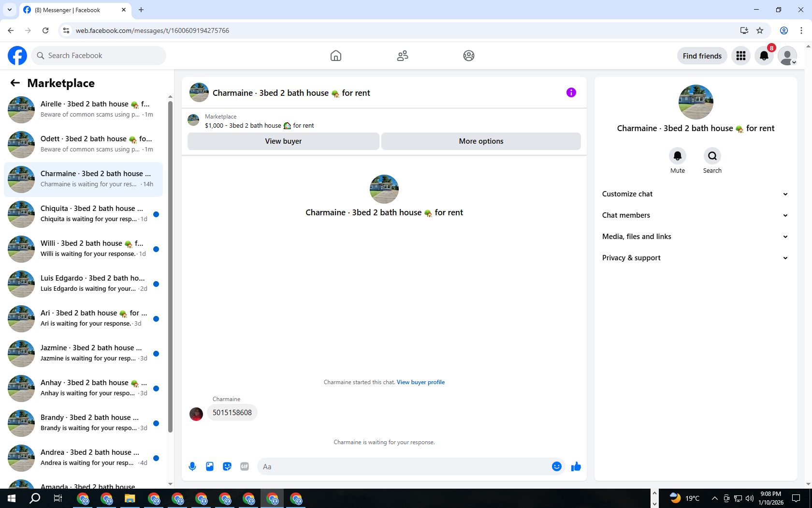812x508 pixels.
Task: Open Windows notification center
Action: 797,498
